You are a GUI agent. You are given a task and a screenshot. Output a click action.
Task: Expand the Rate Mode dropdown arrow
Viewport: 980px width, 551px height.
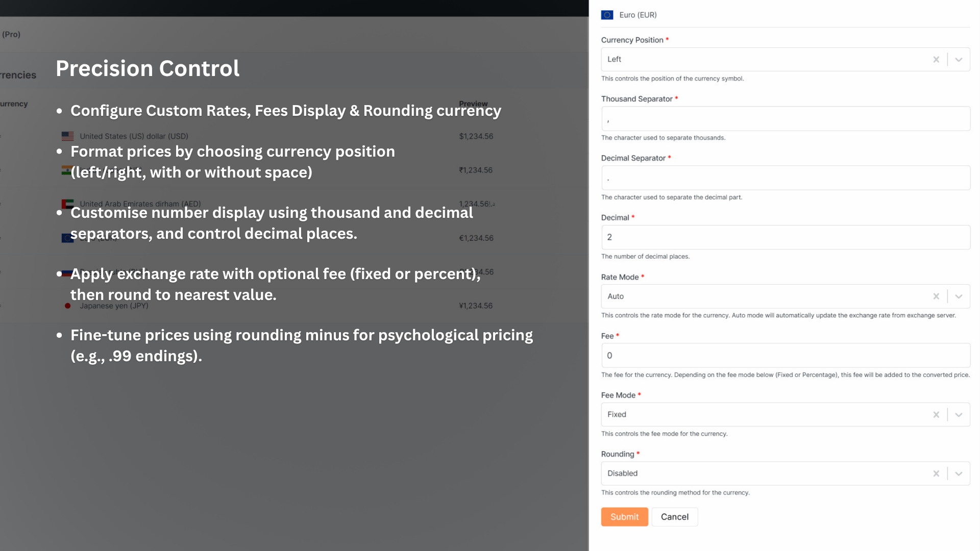[x=959, y=296]
